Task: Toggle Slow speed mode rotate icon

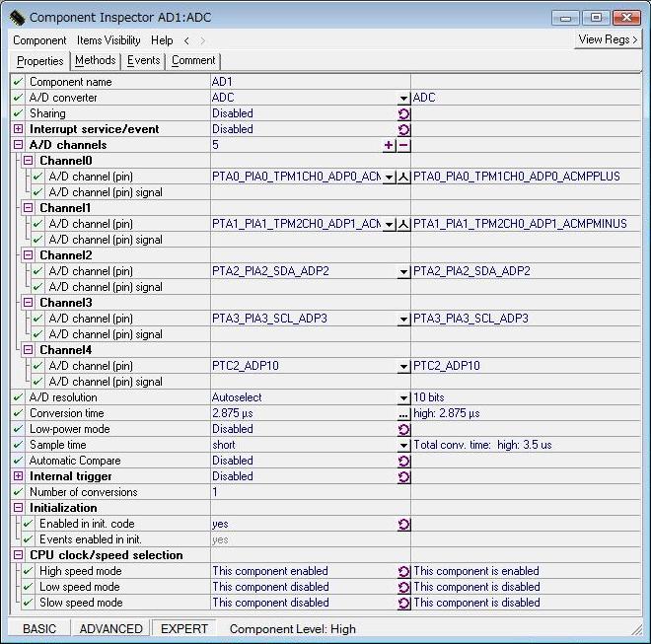Action: coord(403,604)
